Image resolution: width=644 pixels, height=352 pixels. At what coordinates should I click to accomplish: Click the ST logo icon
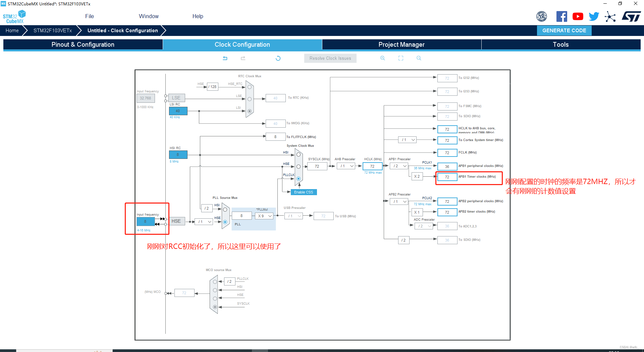631,16
